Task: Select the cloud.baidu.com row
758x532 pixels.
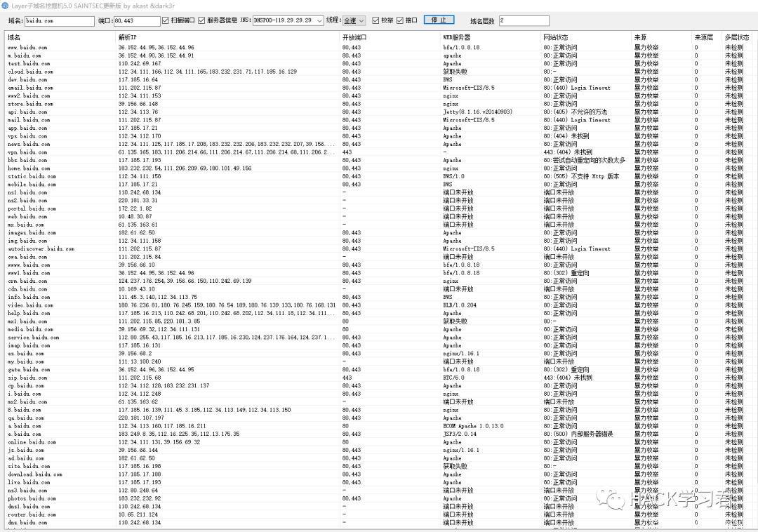Action: click(379, 72)
